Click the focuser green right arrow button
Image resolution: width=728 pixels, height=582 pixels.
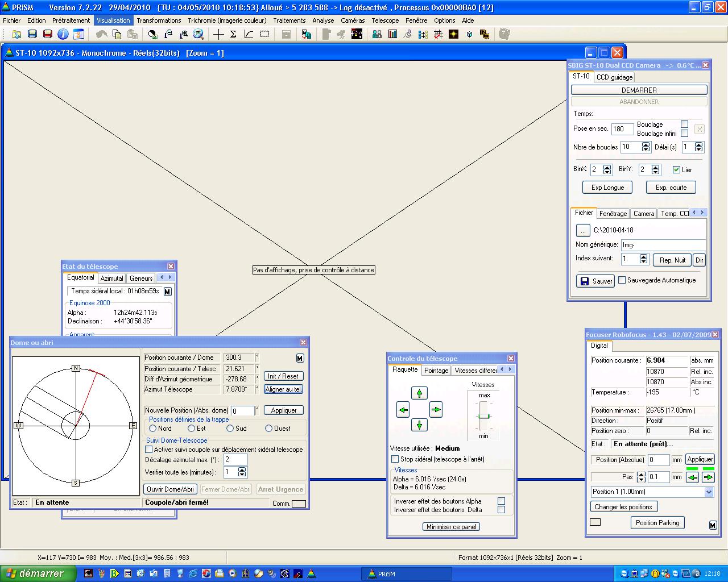tap(708, 477)
